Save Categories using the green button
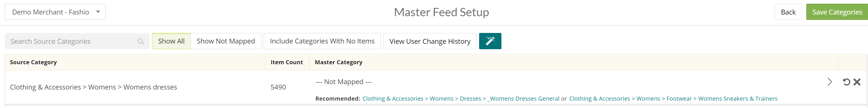This screenshot has height=108, width=868. (837, 12)
